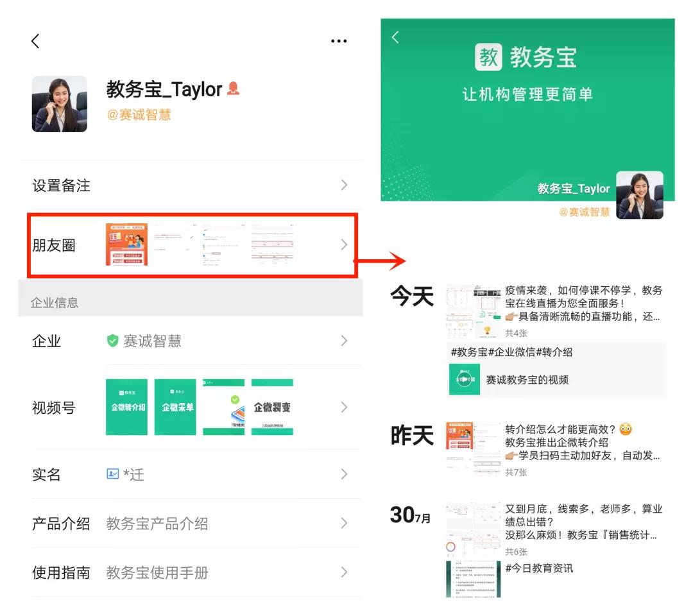Click Taylor's profile avatar photo
Image resolution: width=693 pixels, height=616 pixels.
tap(60, 103)
